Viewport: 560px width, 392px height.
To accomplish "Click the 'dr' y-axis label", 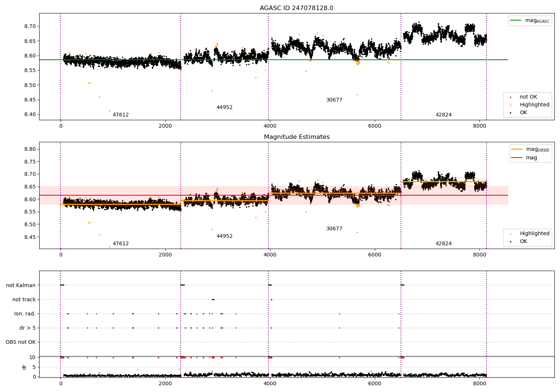I will [24, 367].
